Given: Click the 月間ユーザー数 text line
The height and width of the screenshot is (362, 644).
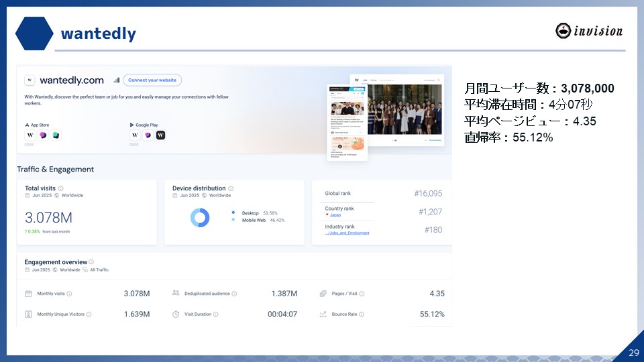Looking at the screenshot, I should [539, 88].
